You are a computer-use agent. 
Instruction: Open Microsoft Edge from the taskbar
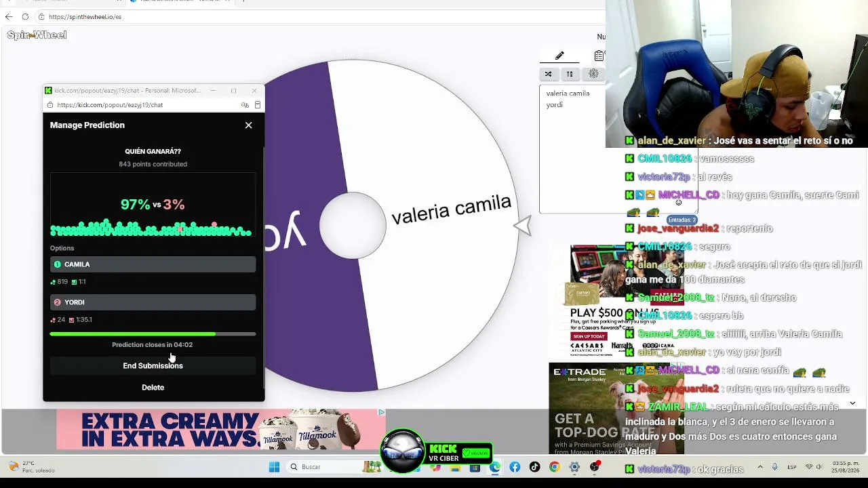(496, 467)
